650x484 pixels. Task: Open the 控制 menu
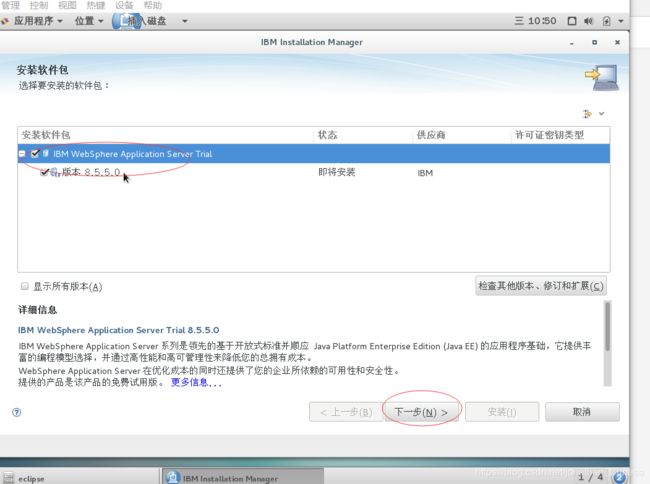39,5
